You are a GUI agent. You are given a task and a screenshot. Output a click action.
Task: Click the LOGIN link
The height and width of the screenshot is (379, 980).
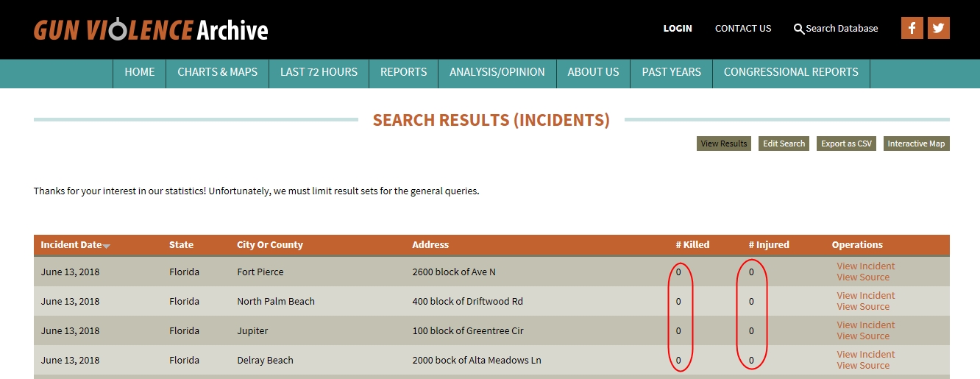pos(678,29)
